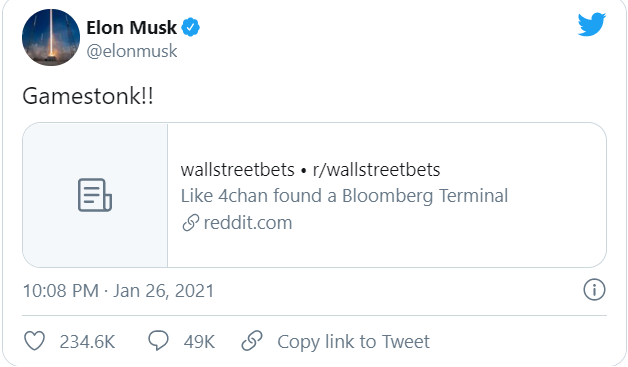This screenshot has height=367, width=628.
Task: Click the 49K replies count
Action: pos(199,342)
